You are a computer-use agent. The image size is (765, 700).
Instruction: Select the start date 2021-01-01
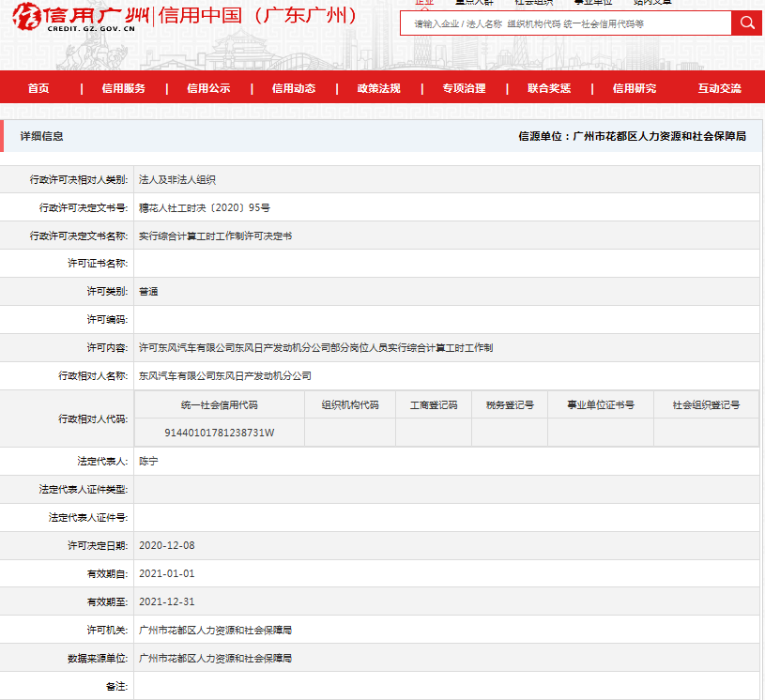[x=167, y=573]
